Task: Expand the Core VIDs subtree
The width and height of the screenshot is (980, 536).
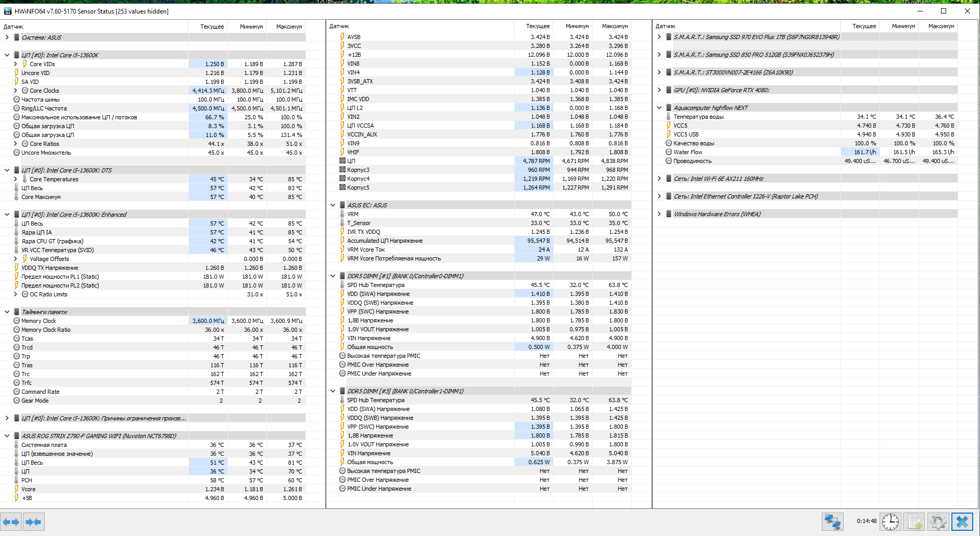Action: (x=15, y=64)
